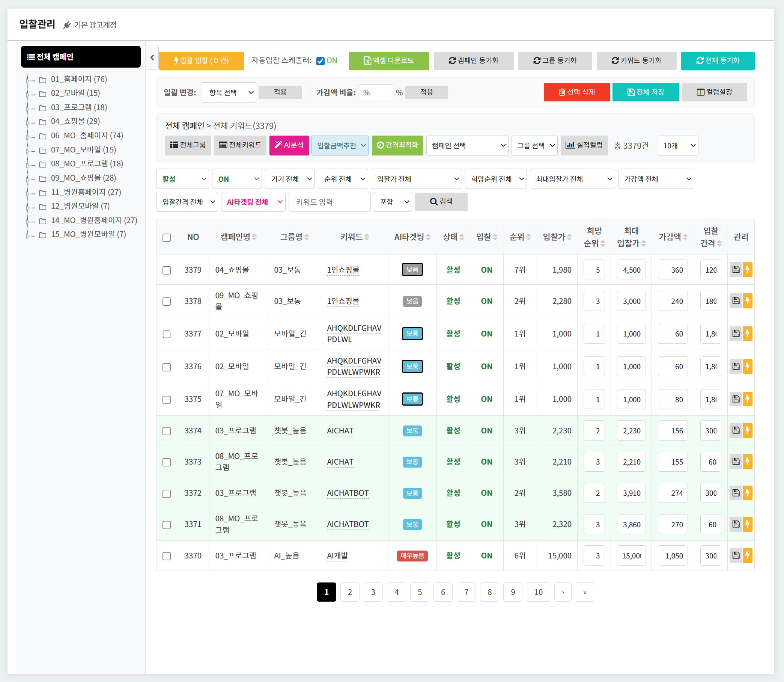
Task: Sort by the 입찰가 column arrows
Action: (x=569, y=237)
